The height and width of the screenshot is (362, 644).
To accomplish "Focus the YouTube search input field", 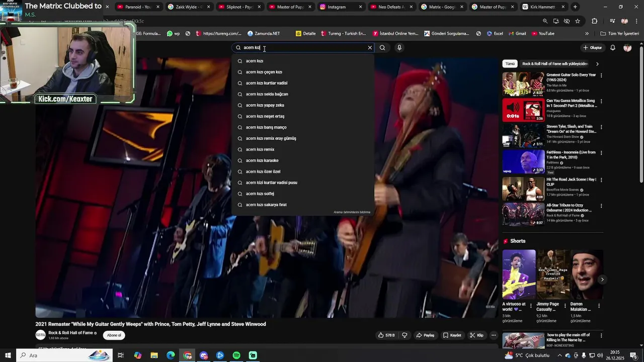I will (304, 48).
